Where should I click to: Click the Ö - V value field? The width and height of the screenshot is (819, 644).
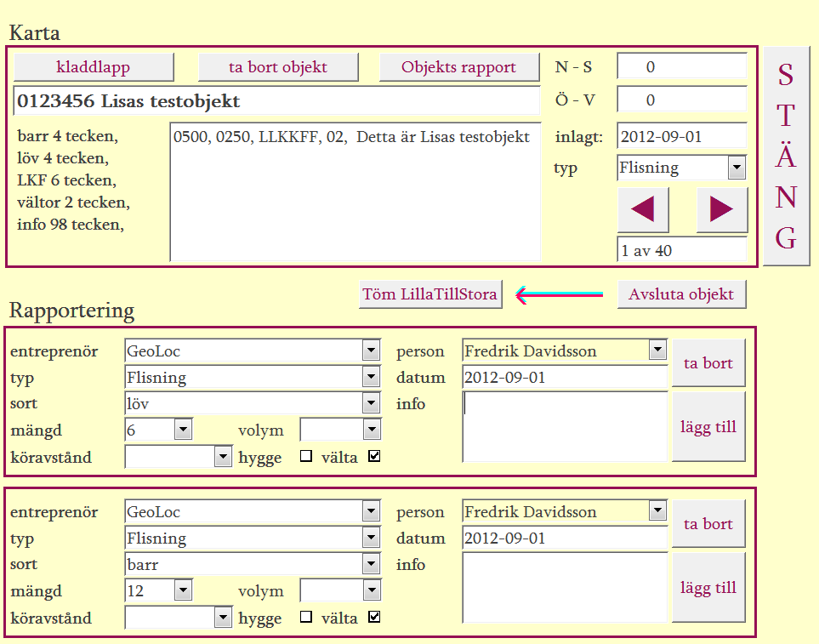681,100
